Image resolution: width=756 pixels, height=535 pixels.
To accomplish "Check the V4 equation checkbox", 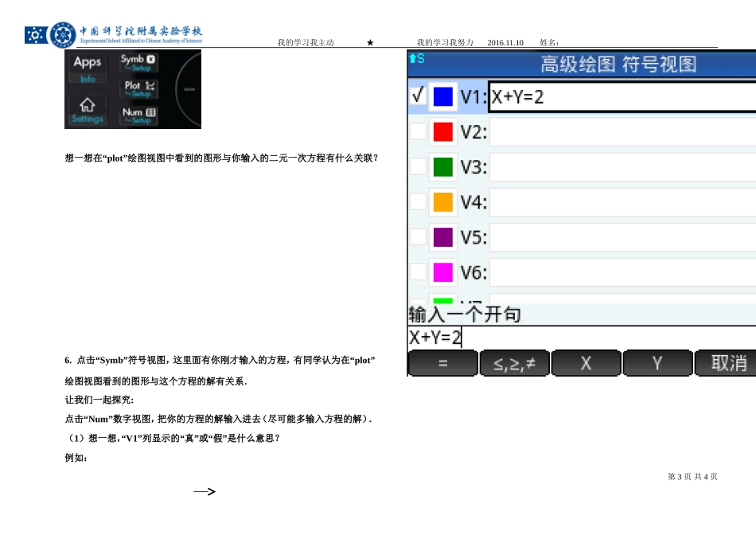I will pos(418,201).
